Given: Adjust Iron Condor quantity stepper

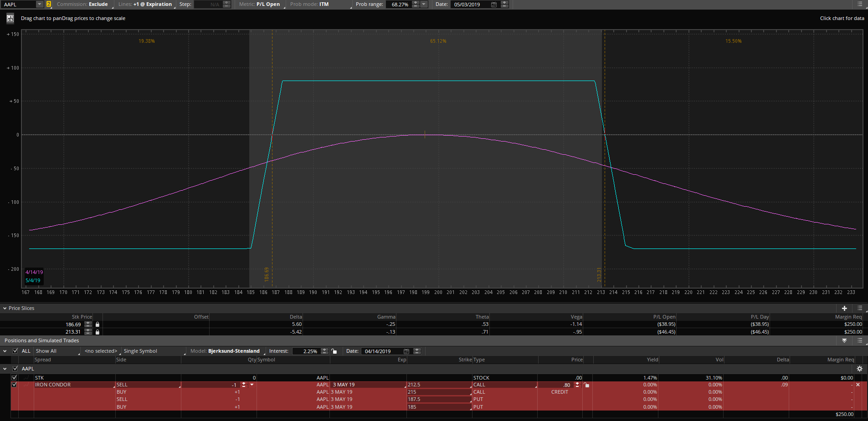Looking at the screenshot, I should (244, 385).
